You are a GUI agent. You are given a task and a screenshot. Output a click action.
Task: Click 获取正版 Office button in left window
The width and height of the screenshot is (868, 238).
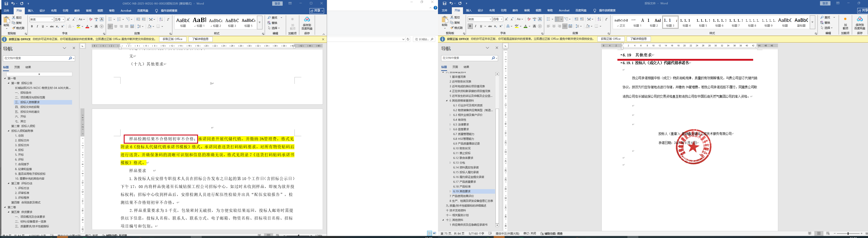pos(173,39)
